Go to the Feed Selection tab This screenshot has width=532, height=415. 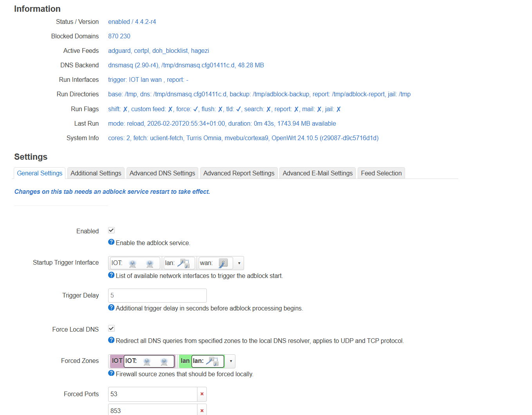[x=381, y=173]
